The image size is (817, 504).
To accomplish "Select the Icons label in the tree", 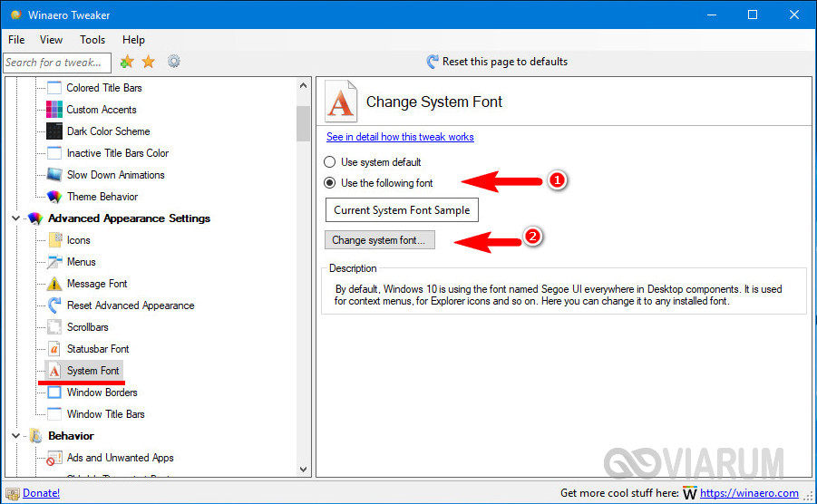I will (79, 240).
